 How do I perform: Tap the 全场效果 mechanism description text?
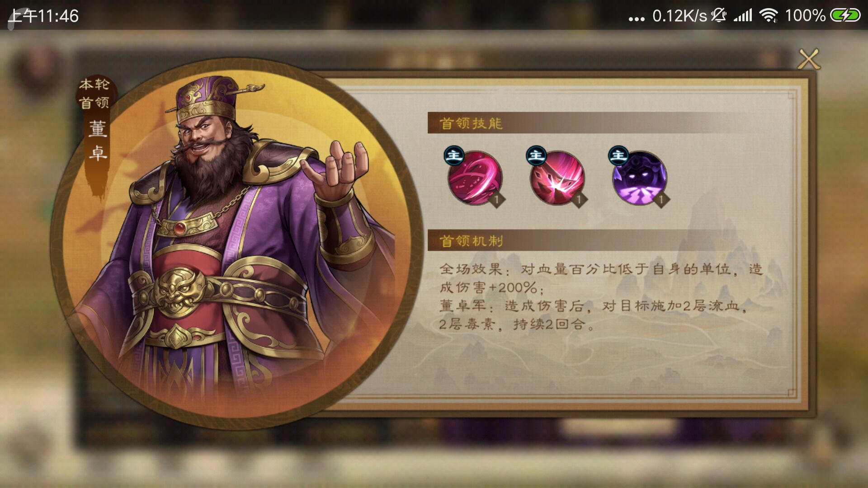[601, 278]
